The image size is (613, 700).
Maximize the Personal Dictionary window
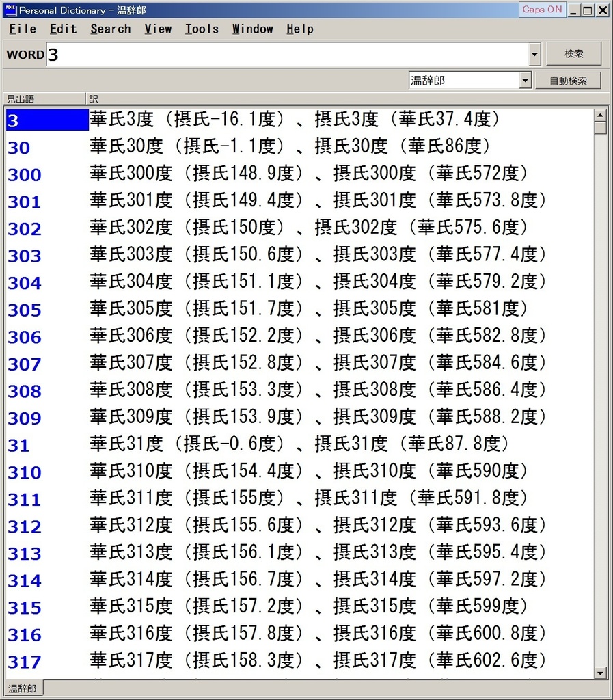point(588,10)
